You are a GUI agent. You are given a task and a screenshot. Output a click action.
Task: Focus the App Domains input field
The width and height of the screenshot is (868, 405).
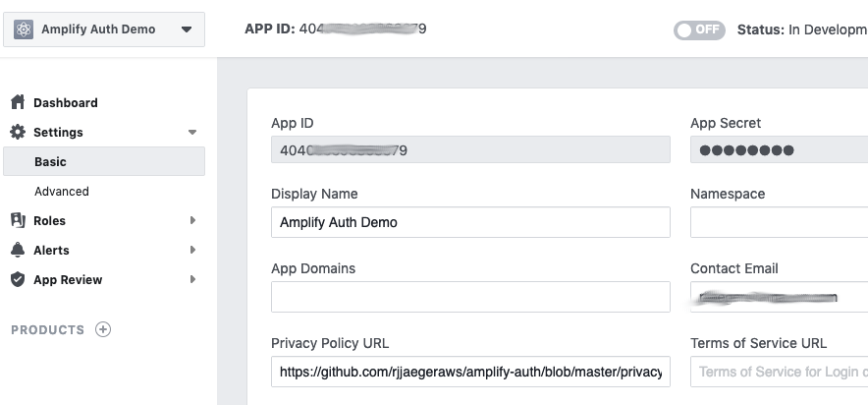[x=470, y=297]
